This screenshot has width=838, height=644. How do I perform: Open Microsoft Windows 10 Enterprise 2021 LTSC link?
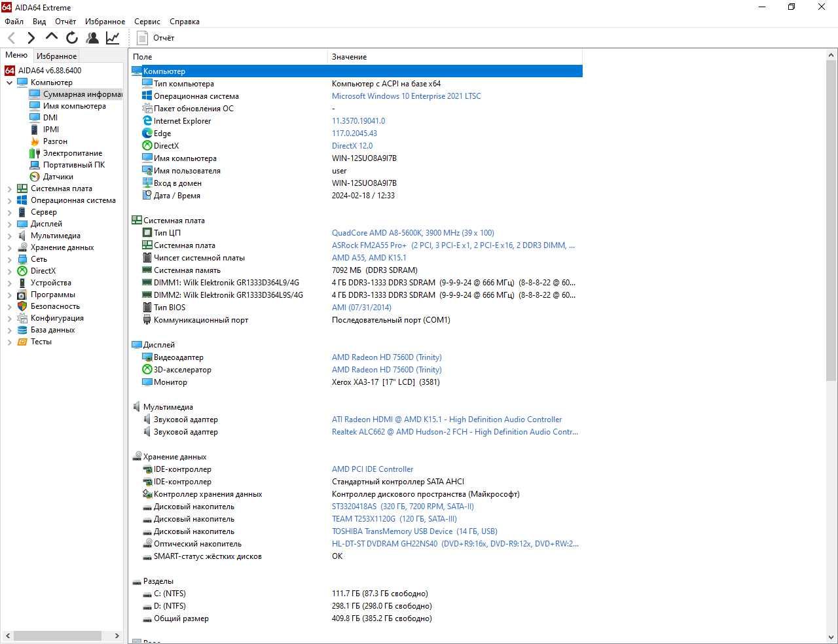click(x=406, y=96)
